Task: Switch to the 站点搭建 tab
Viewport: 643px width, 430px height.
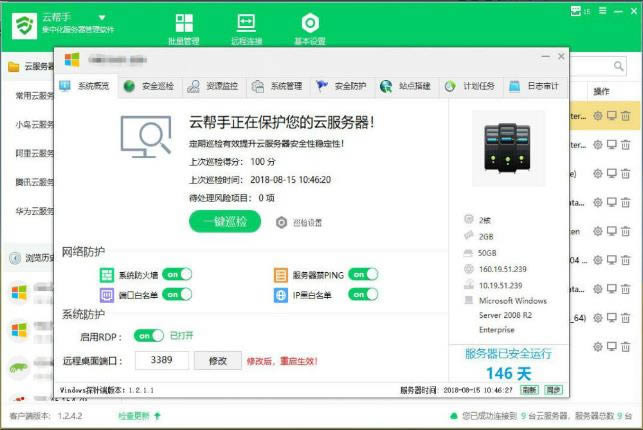Action: point(406,86)
